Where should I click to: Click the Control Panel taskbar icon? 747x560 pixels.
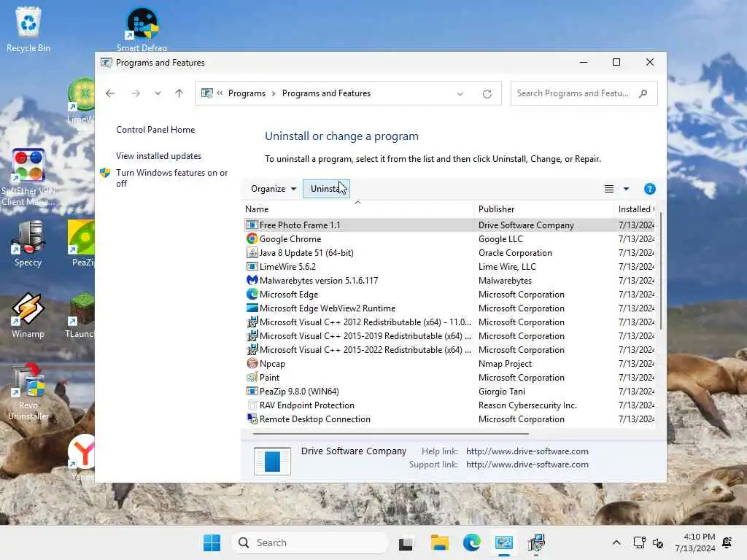504,542
